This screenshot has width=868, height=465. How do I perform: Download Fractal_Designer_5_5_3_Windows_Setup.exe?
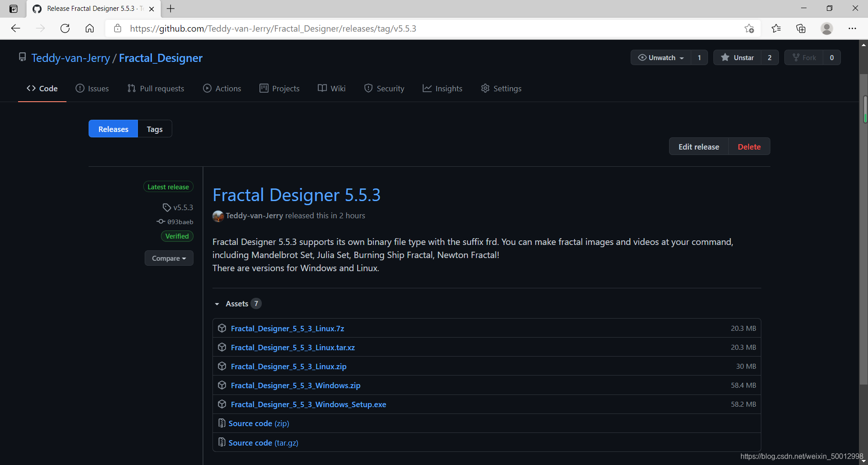click(x=309, y=404)
